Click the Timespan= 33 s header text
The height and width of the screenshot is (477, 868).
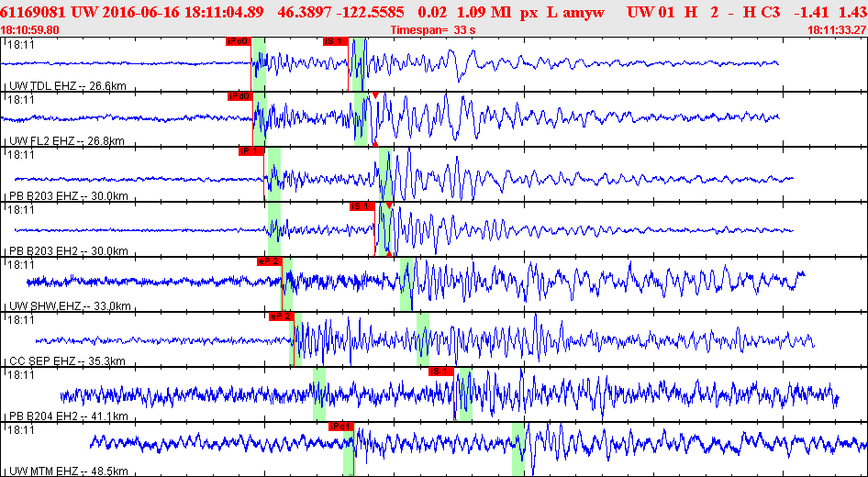(433, 30)
